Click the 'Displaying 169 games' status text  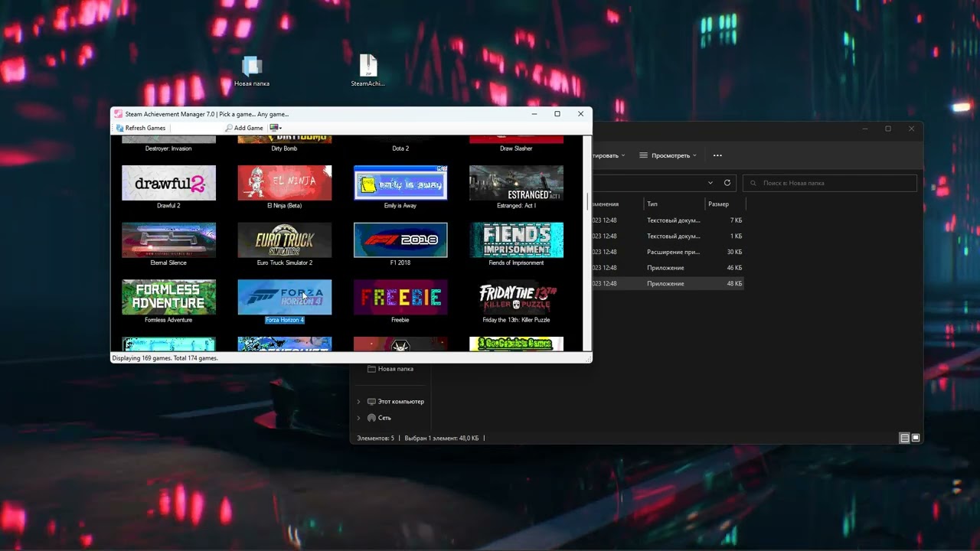[165, 358]
